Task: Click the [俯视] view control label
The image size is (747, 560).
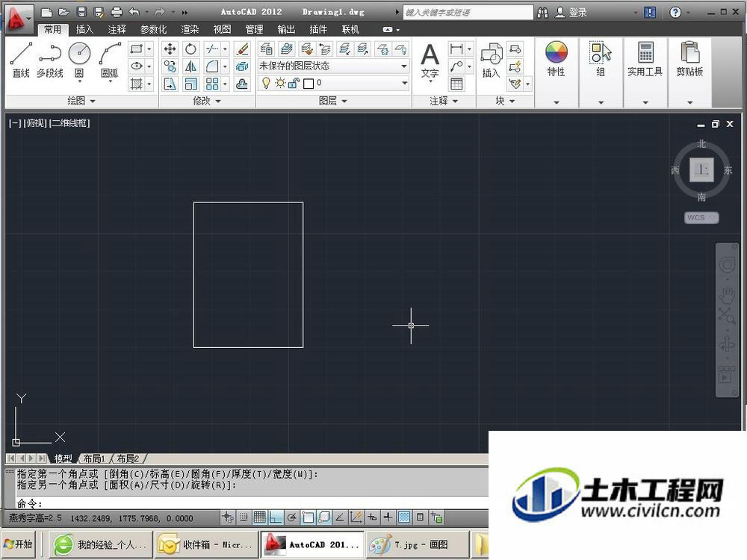Action: tap(35, 123)
